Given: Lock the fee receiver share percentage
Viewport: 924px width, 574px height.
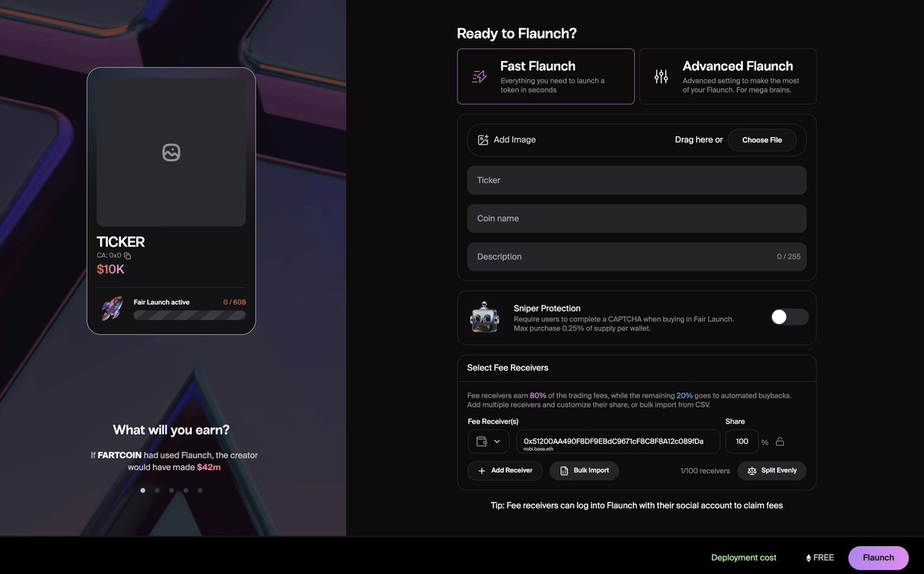Looking at the screenshot, I should 780,441.
